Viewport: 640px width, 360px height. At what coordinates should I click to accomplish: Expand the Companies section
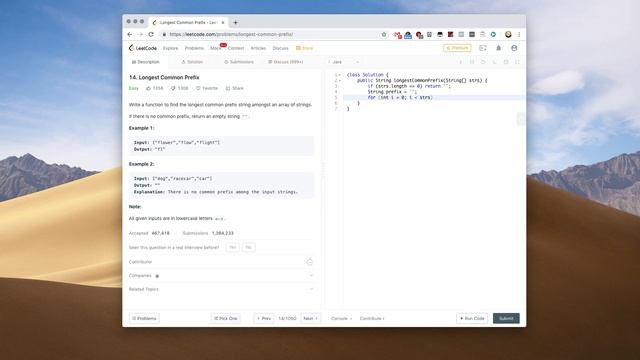click(x=221, y=276)
